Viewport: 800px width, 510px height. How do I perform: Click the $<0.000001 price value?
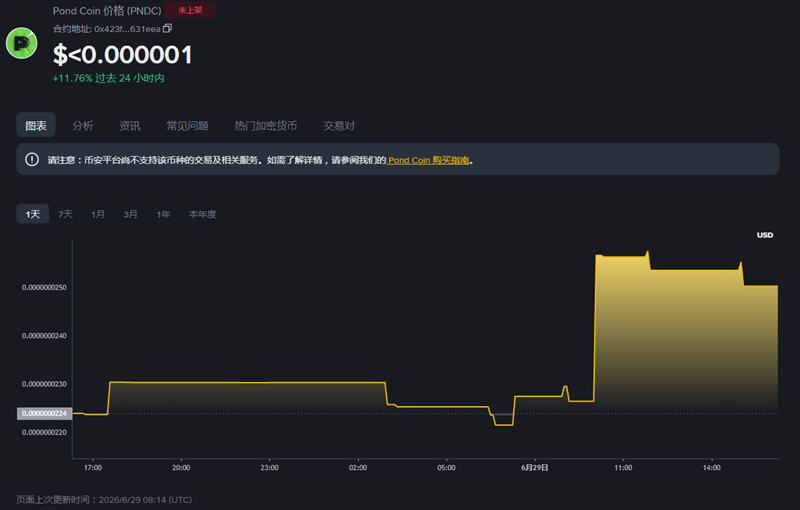click(122, 55)
